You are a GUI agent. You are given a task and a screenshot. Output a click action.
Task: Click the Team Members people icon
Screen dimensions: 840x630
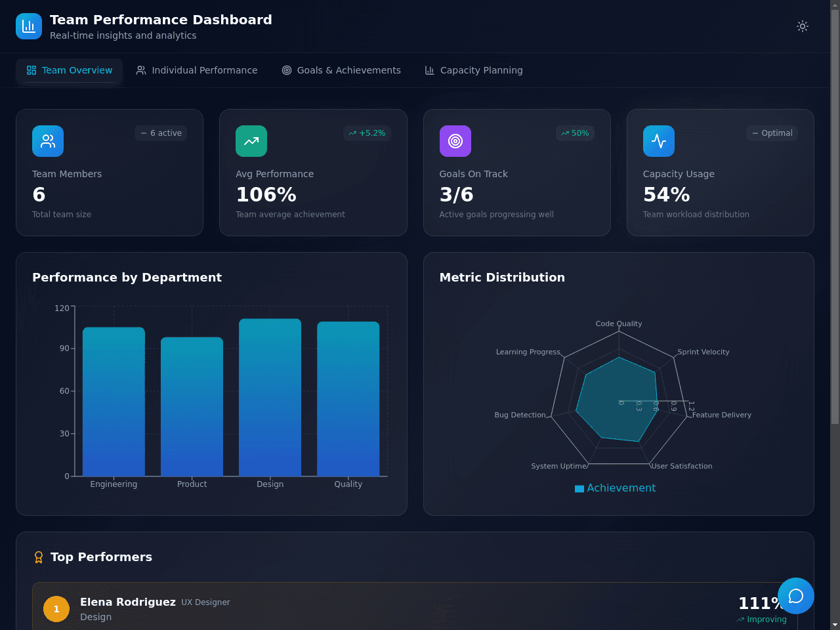(48, 141)
